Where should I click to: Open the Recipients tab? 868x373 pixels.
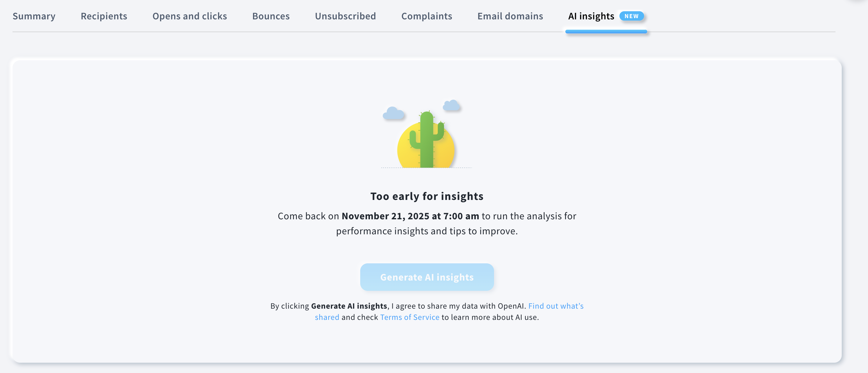(x=103, y=16)
